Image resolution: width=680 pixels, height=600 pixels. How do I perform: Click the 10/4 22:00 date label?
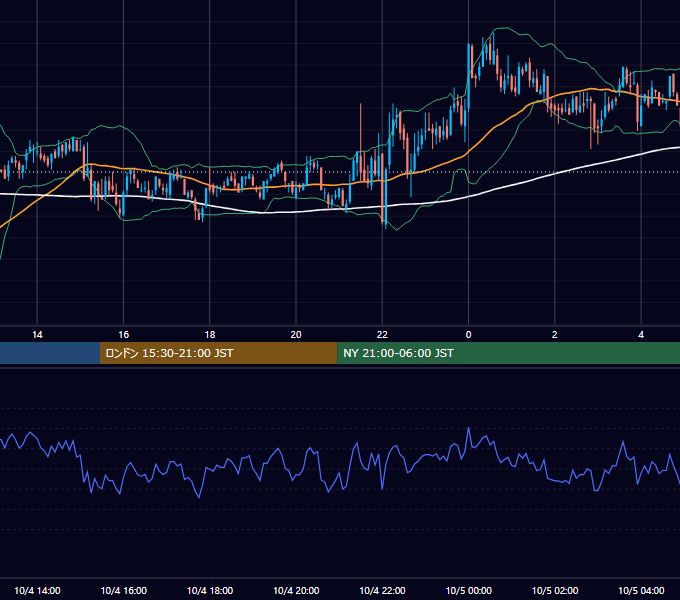pos(382,590)
